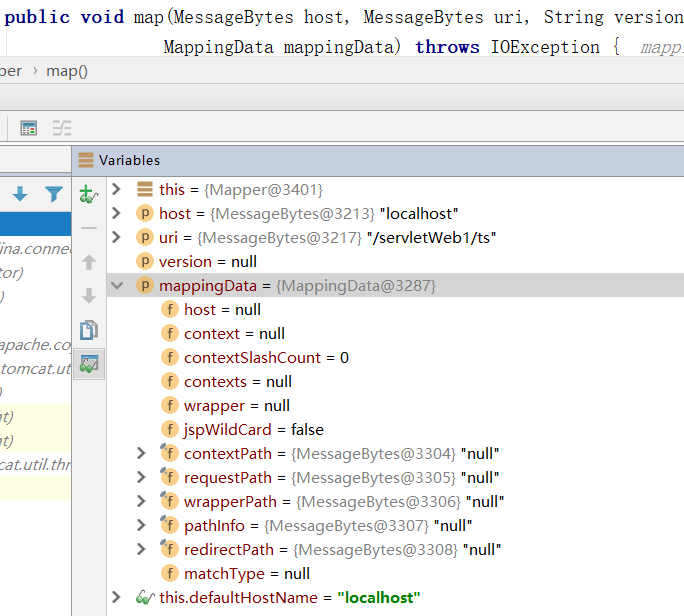Click the field icon beside matchType
The width and height of the screenshot is (684, 616).
tap(170, 574)
